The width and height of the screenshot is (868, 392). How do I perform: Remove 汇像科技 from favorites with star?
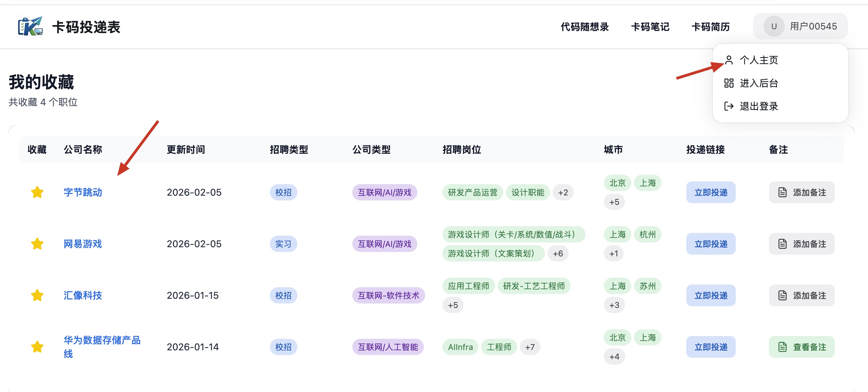[37, 295]
